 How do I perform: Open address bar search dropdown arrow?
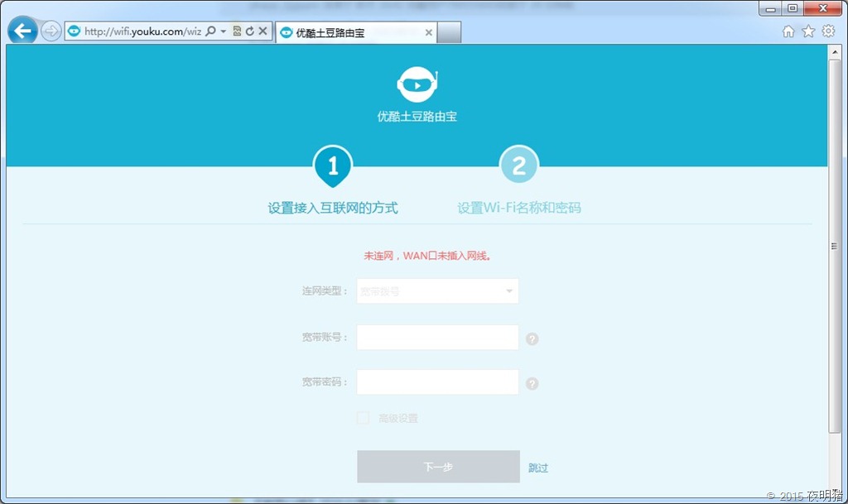click(x=224, y=31)
